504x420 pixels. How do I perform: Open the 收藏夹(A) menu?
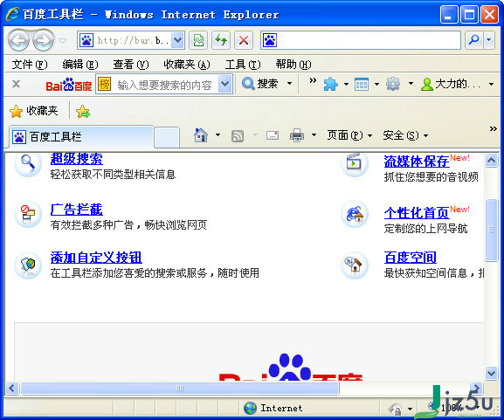pyautogui.click(x=186, y=65)
